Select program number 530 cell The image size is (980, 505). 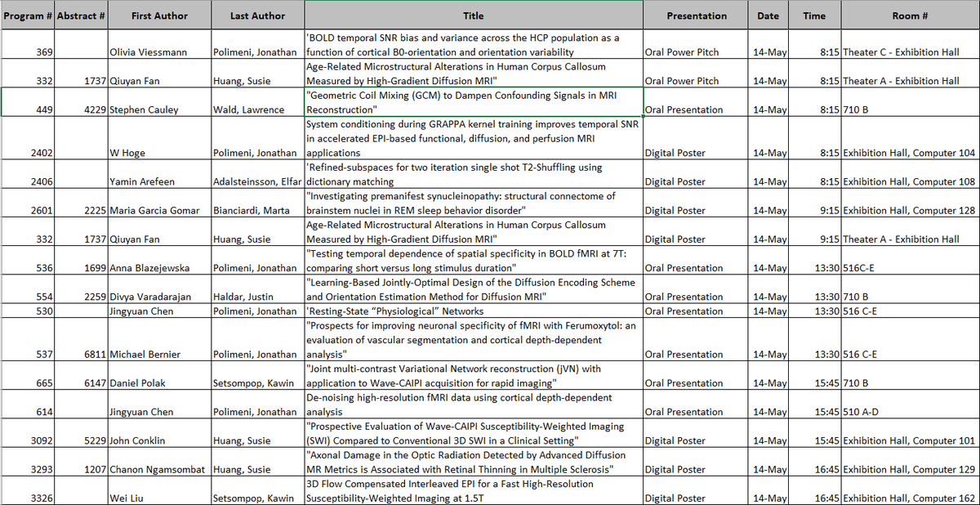coord(27,311)
